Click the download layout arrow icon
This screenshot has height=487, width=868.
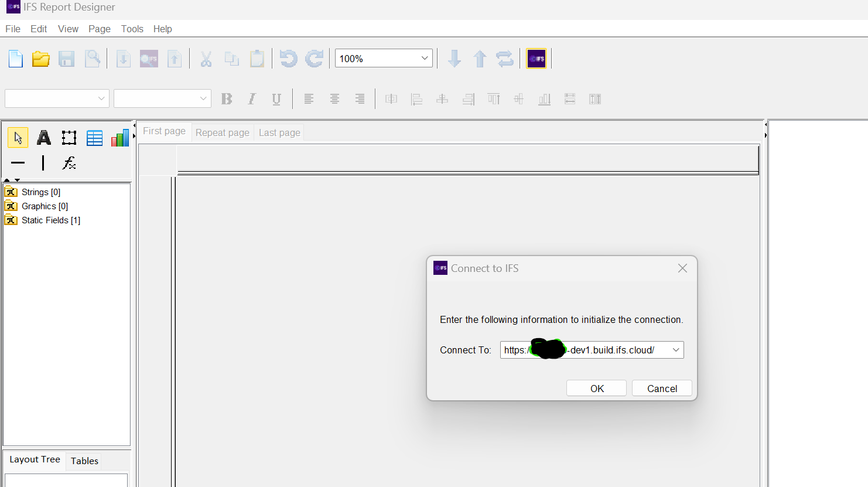[123, 59]
